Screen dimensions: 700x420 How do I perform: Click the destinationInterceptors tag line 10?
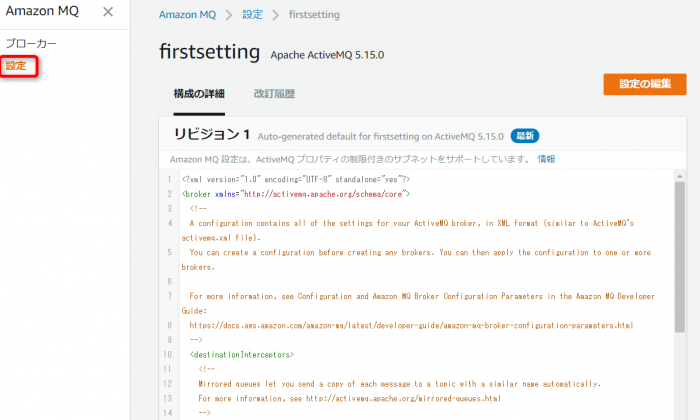242,355
